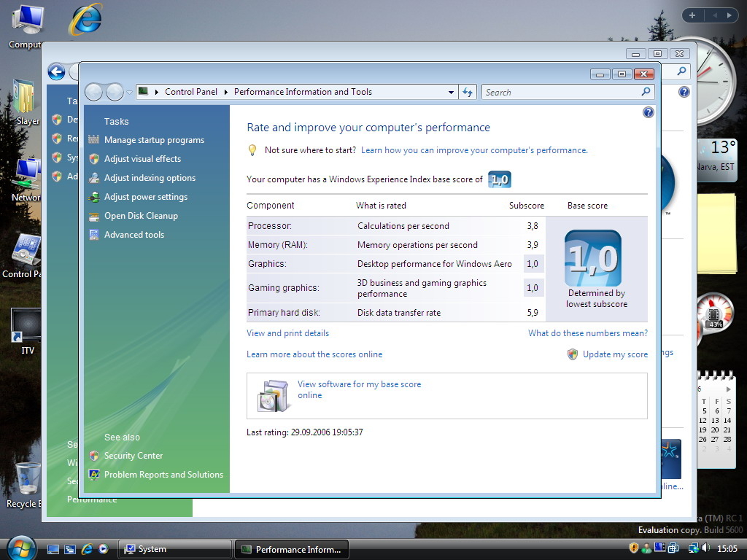Switch to the System taskbar window
Screen dimensions: 747x560
174,549
